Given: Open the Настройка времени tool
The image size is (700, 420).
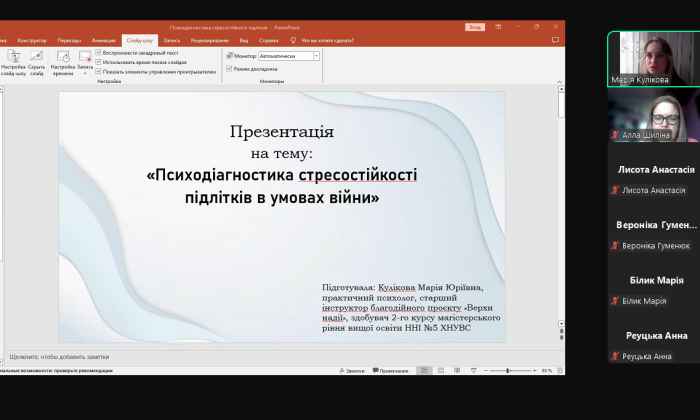Looking at the screenshot, I should [x=63, y=62].
